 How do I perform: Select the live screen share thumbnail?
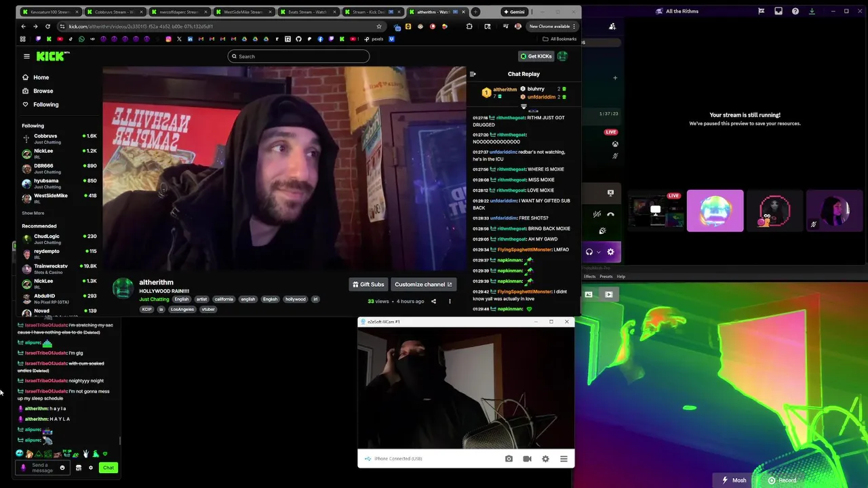tap(656, 211)
